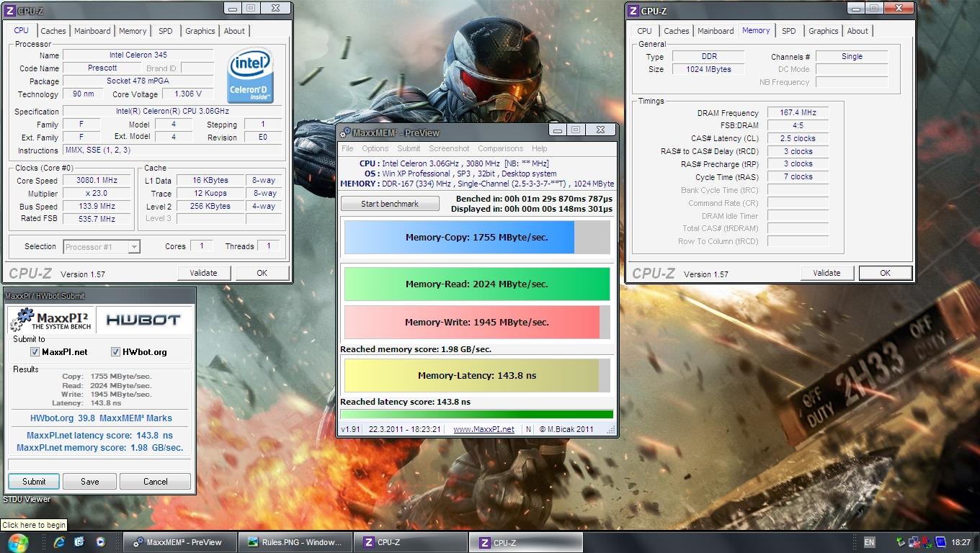Click the blue monitor tray icon
The width and height of the screenshot is (980, 553).
pyautogui.click(x=940, y=542)
